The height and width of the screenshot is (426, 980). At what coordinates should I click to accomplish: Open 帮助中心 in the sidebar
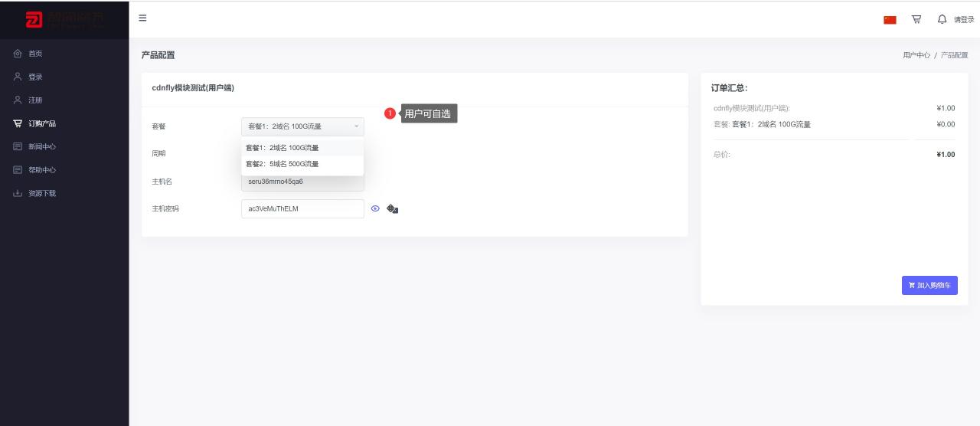pos(41,170)
